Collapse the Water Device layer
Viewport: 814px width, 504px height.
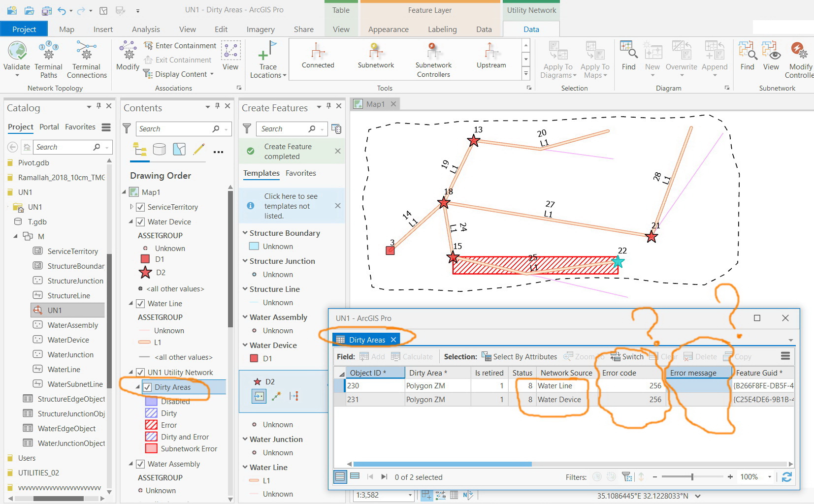(x=131, y=222)
